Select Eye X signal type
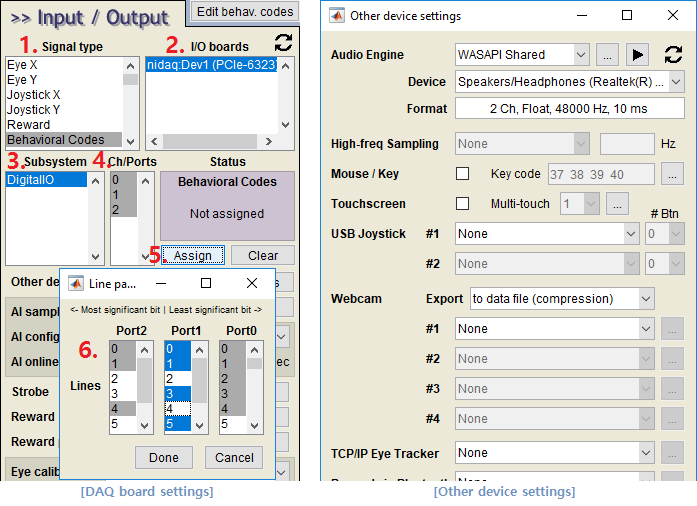This screenshot has width=697, height=506. (64, 65)
